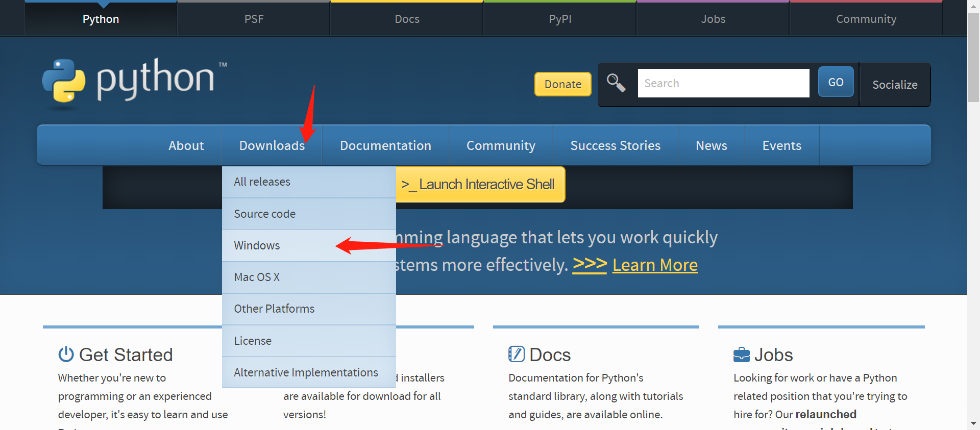The height and width of the screenshot is (430, 980).
Task: Choose Mac OS X in Downloads dropdown
Action: (309, 277)
